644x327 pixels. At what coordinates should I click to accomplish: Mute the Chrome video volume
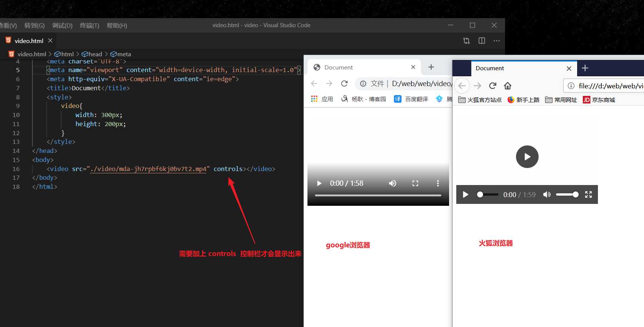[393, 183]
